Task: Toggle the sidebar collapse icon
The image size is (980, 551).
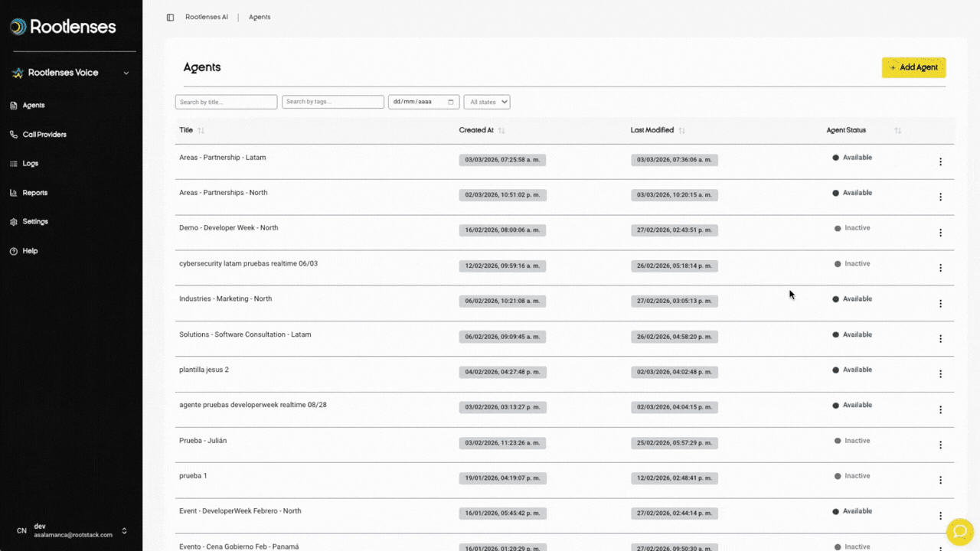Action: click(x=170, y=17)
